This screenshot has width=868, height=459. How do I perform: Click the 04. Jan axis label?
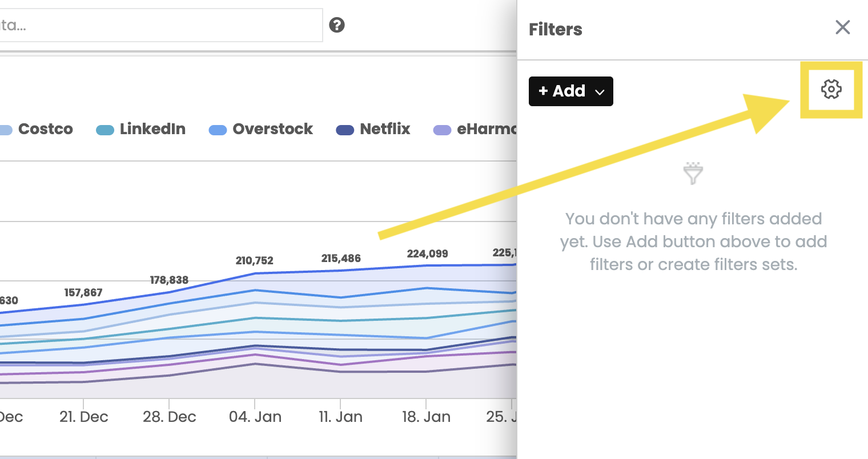tap(255, 417)
